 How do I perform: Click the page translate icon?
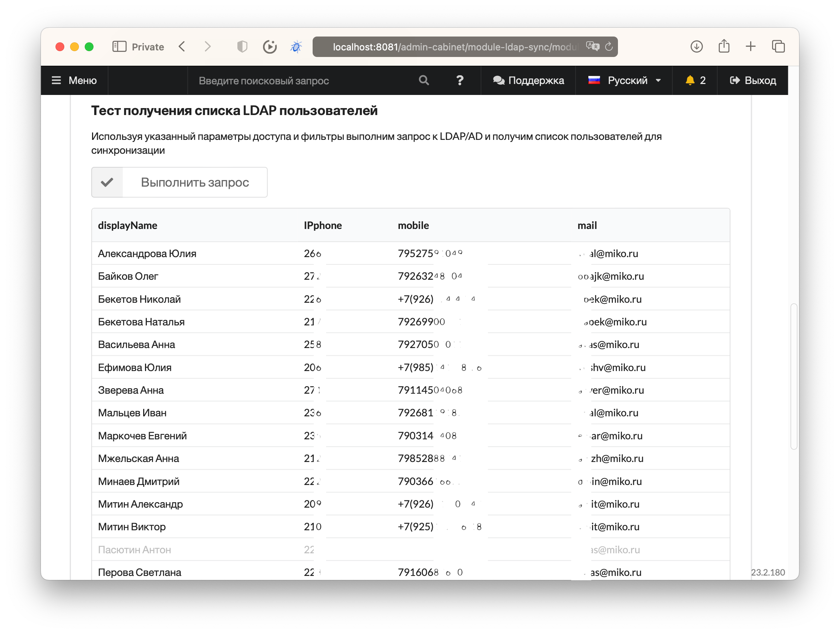592,47
